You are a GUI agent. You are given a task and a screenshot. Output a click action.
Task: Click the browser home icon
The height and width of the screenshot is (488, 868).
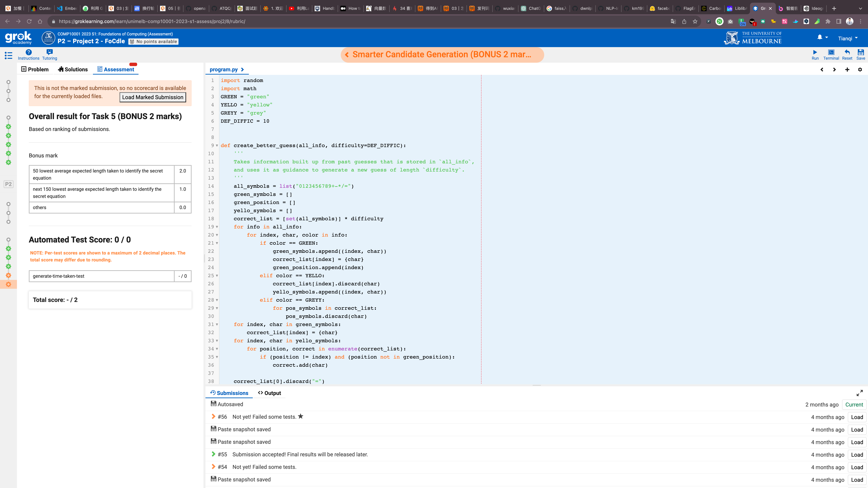(40, 22)
